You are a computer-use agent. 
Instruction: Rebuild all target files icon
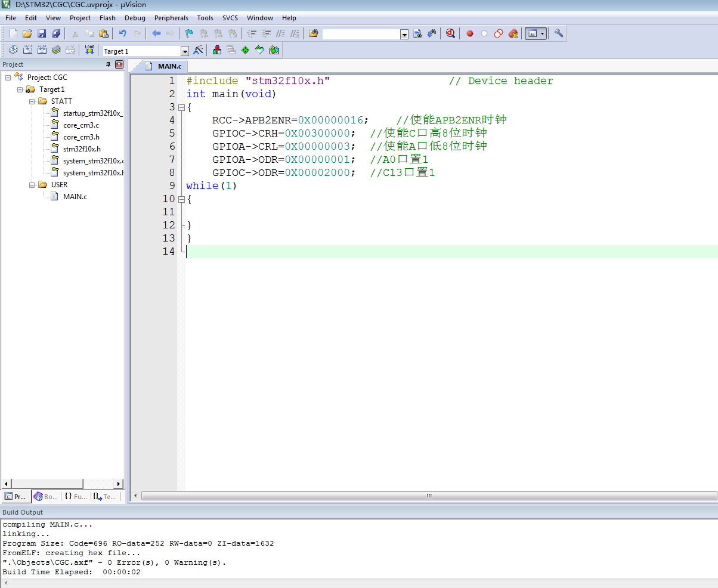click(42, 50)
